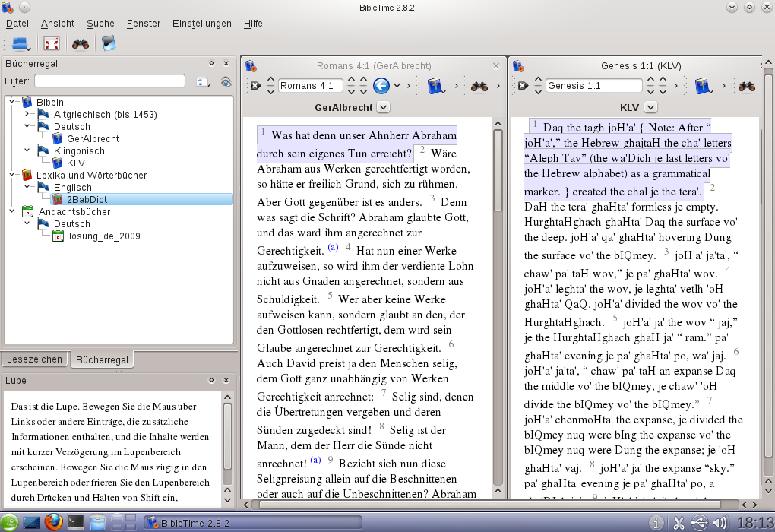This screenshot has height=532, width=775.
Task: Open the module book icon in Romans window
Action: pyautogui.click(x=435, y=86)
